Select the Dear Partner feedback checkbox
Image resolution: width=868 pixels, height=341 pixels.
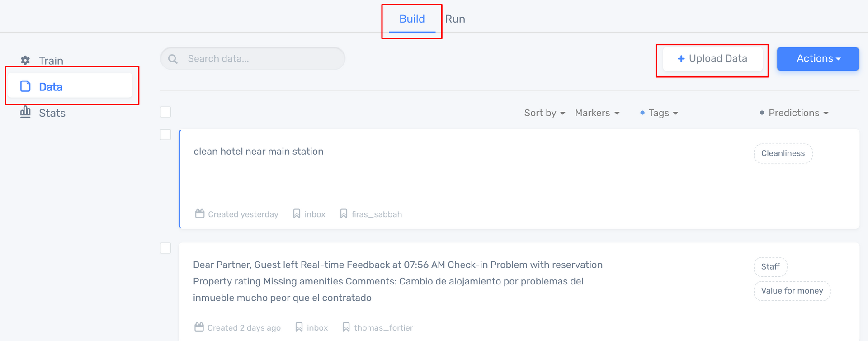click(x=165, y=248)
